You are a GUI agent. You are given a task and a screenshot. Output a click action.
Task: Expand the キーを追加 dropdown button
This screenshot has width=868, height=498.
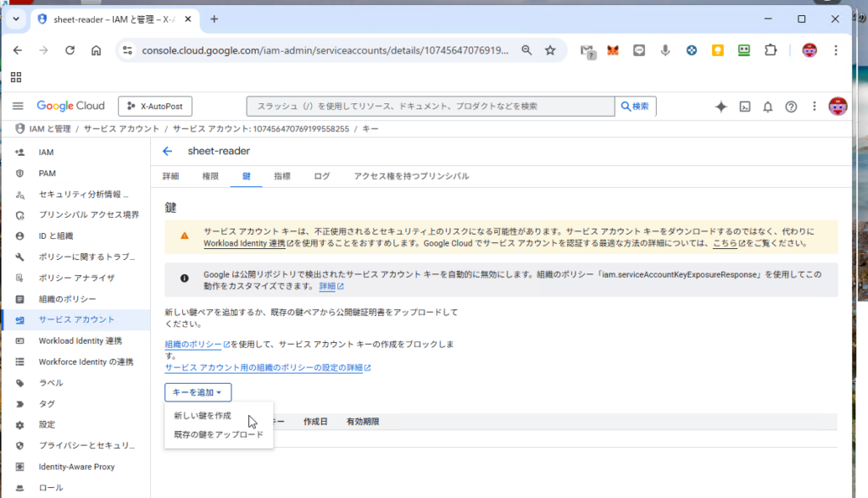(198, 392)
